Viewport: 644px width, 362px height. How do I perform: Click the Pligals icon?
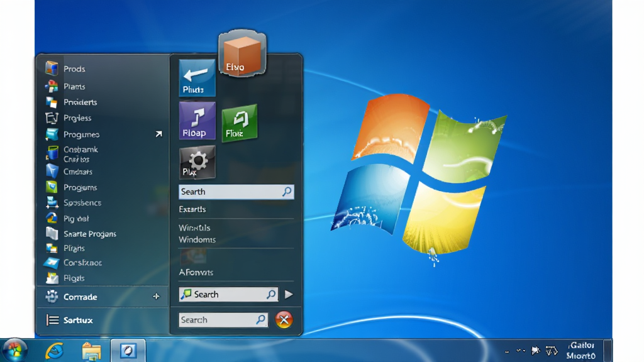52,278
